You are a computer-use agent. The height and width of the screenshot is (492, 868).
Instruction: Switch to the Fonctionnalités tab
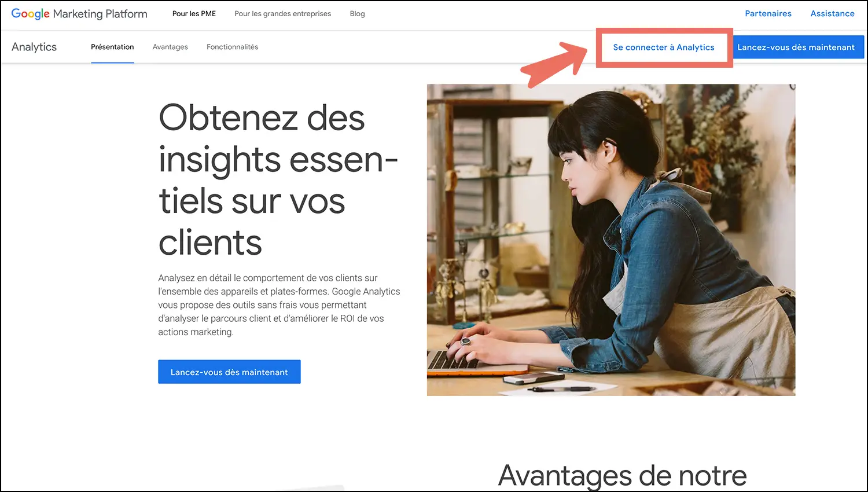coord(232,47)
